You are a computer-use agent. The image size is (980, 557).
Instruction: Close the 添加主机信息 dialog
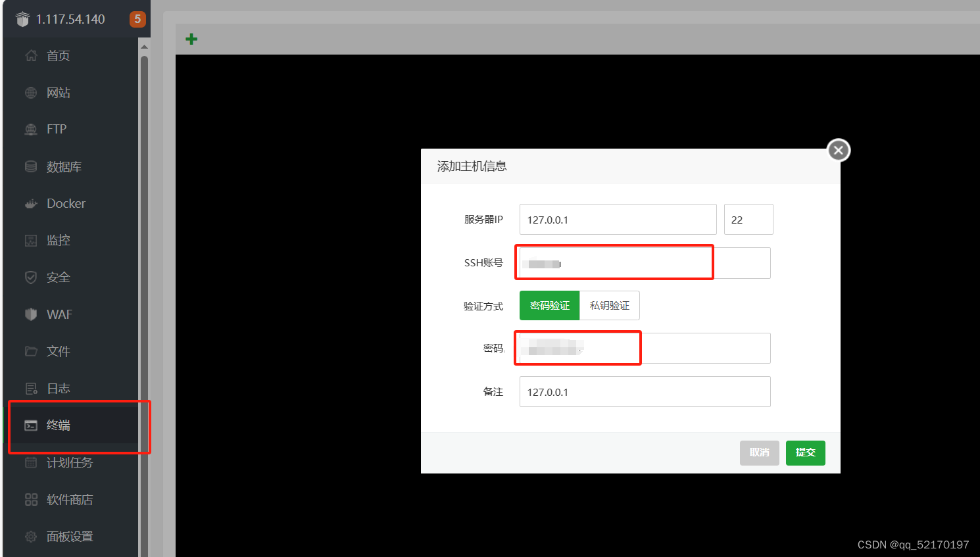click(x=839, y=151)
